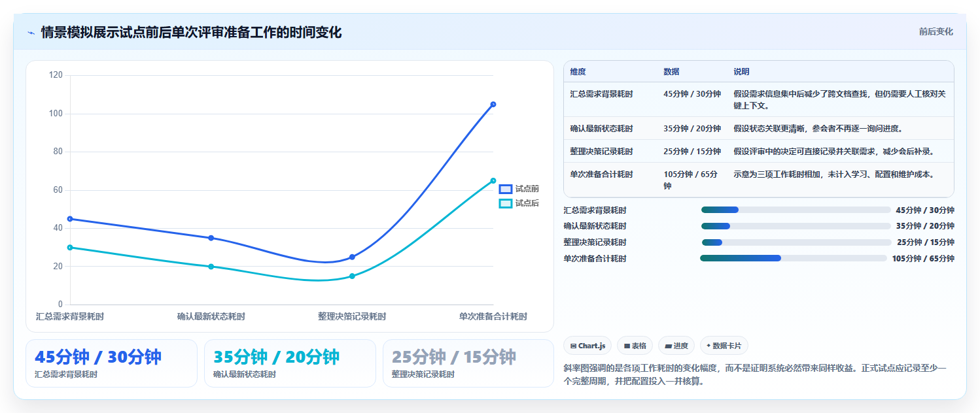The image size is (980, 413).
Task: Click description starting 假设状态关联更清晰
Action: pyautogui.click(x=818, y=129)
